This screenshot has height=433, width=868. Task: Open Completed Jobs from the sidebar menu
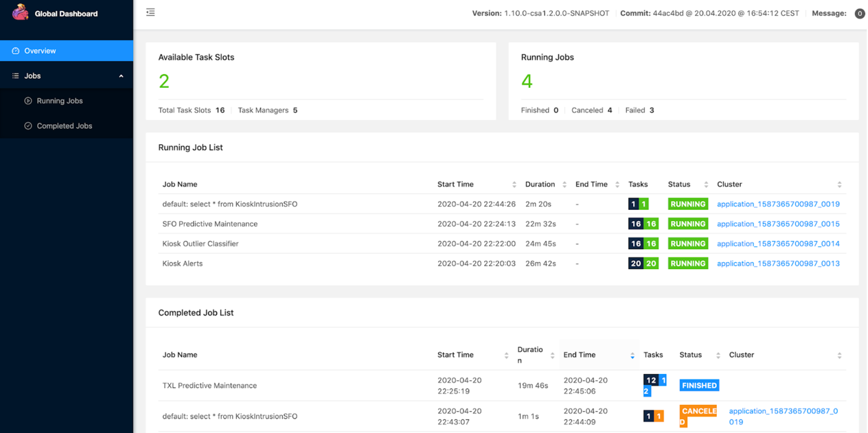pos(64,126)
